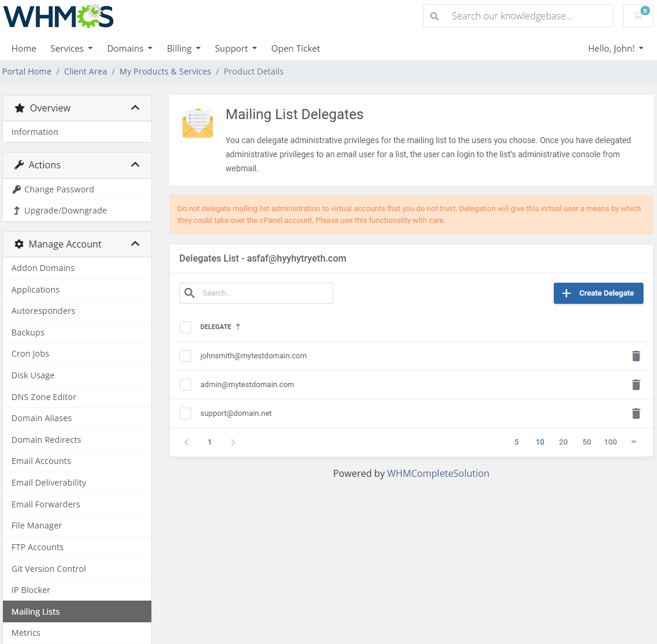657x644 pixels.
Task: Delete delegate johnsmith@mytestdomain.com via trash icon
Action: pyautogui.click(x=636, y=356)
